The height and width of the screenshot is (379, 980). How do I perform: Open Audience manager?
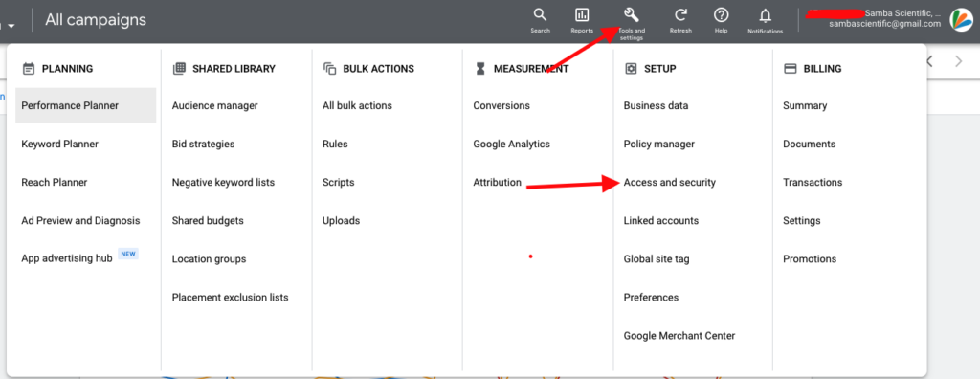pyautogui.click(x=215, y=105)
